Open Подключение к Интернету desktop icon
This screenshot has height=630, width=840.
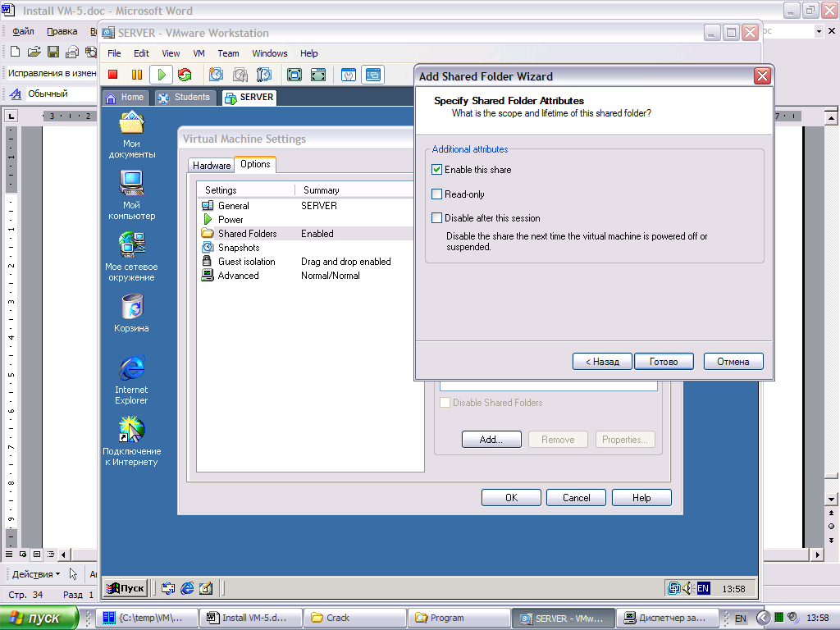131,441
